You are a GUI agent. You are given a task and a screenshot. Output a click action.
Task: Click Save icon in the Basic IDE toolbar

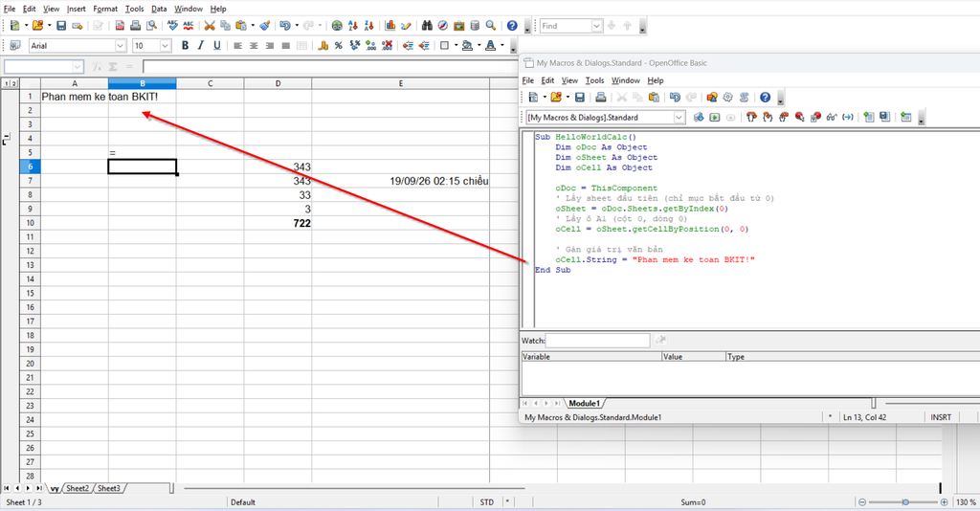pyautogui.click(x=579, y=98)
